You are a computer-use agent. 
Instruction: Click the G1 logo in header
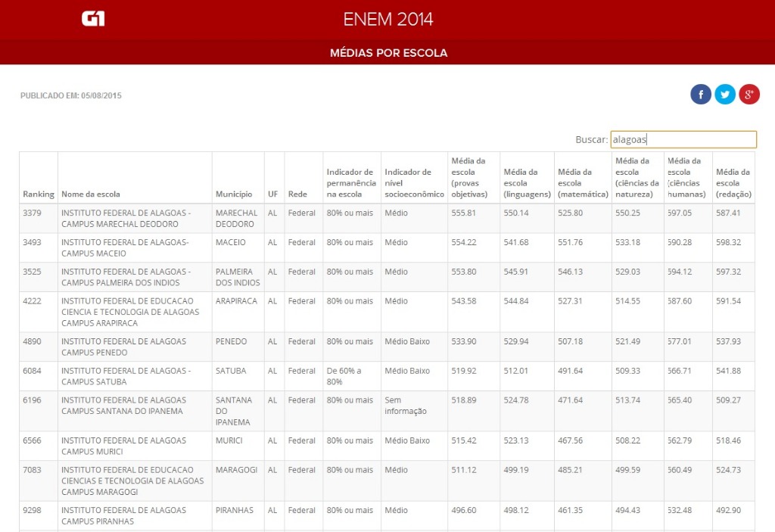click(x=93, y=19)
